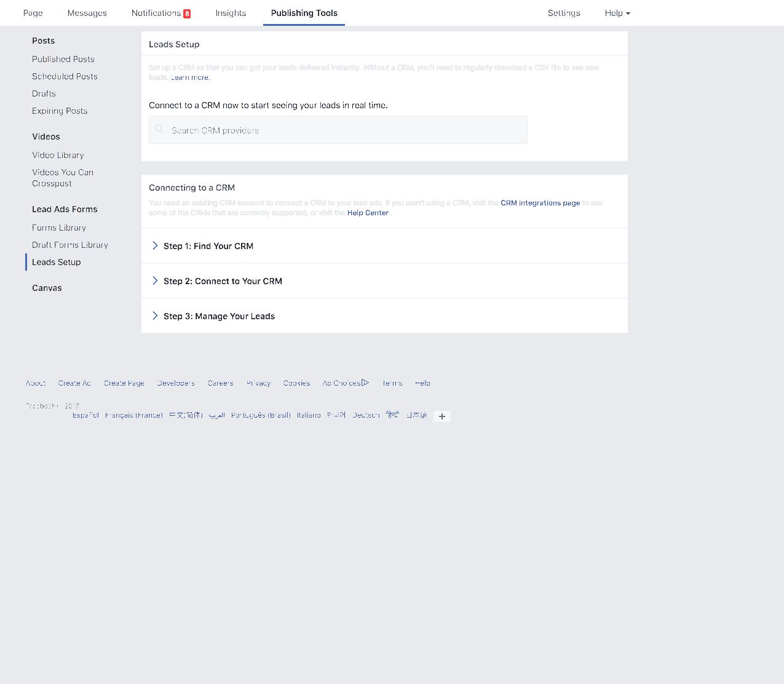
Task: Click the search magnifier icon in CRM field
Action: coord(160,129)
